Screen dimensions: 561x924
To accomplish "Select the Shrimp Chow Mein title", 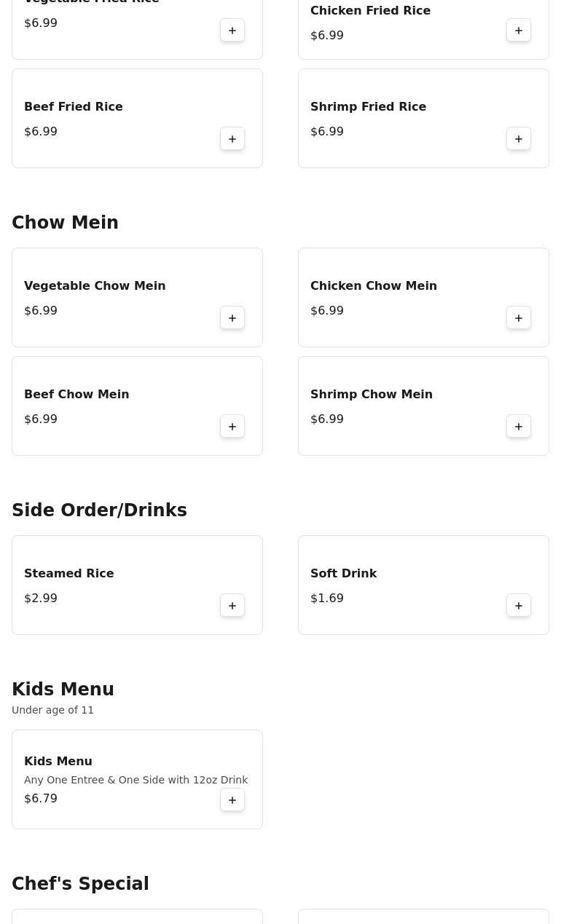I will (x=372, y=395).
